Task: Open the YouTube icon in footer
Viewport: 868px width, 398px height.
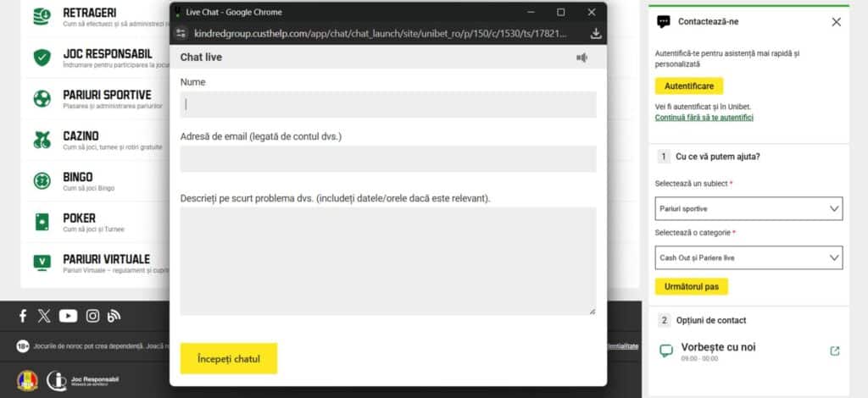Action: (68, 316)
